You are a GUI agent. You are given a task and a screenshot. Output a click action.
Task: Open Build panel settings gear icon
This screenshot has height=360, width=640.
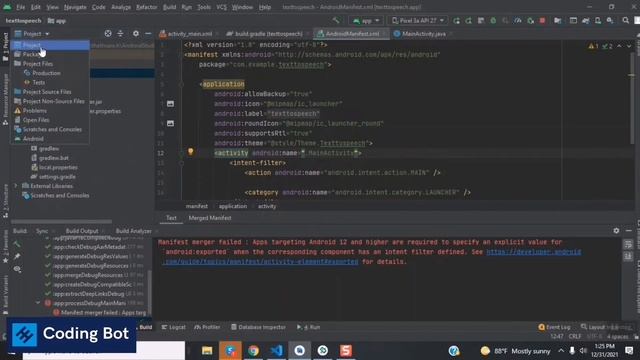point(616,231)
